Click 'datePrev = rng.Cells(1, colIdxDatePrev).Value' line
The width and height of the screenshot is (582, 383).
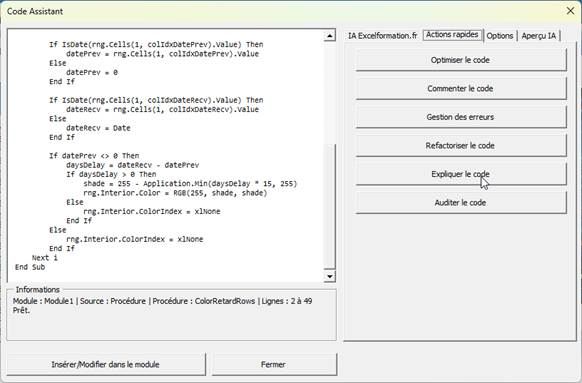pyautogui.click(x=162, y=54)
